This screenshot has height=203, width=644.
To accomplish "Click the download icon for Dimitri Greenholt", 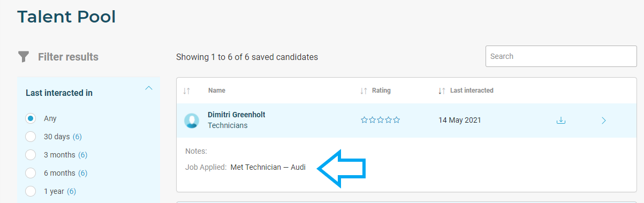I will click(x=561, y=121).
